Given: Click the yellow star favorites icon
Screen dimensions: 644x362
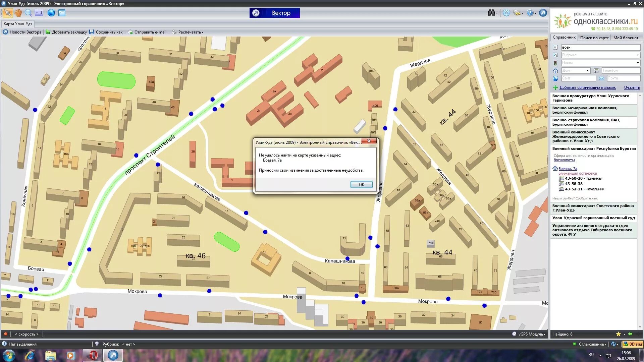Looking at the screenshot, I should coord(618,334).
